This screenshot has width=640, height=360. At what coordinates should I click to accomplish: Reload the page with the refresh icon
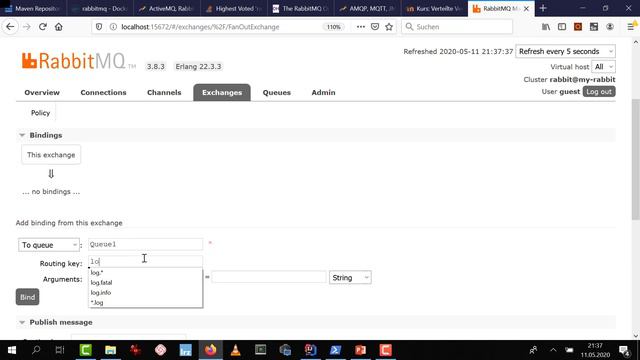coord(42,27)
